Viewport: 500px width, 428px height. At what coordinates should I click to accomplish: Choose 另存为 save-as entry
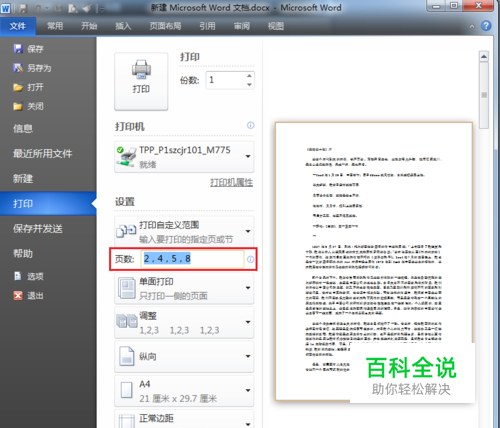[32, 68]
